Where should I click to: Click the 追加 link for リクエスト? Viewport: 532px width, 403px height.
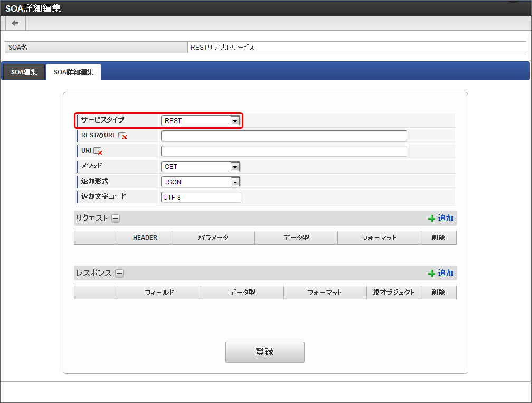pyautogui.click(x=445, y=218)
